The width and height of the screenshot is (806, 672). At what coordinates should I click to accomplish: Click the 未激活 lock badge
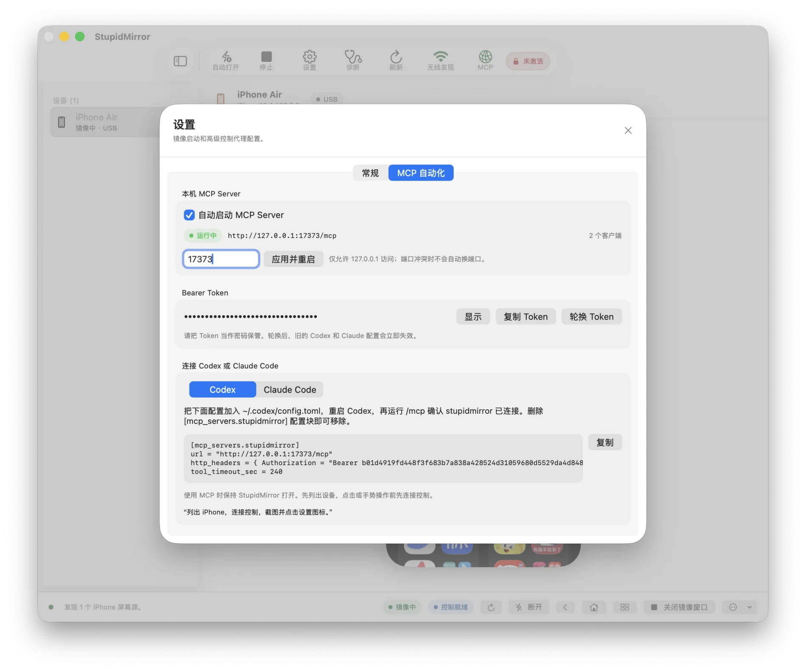pyautogui.click(x=528, y=61)
